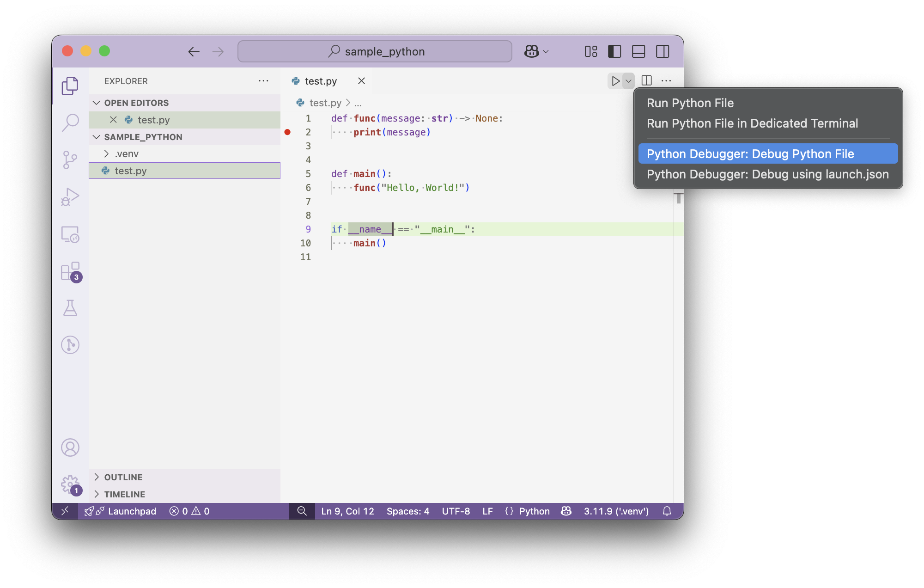This screenshot has height=588, width=924.
Task: Click Launchpad in the status bar
Action: pos(121,511)
